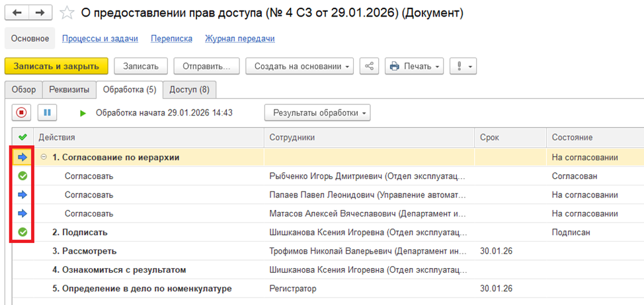Click the green checkmark column header
The width and height of the screenshot is (644, 305).
(22, 137)
